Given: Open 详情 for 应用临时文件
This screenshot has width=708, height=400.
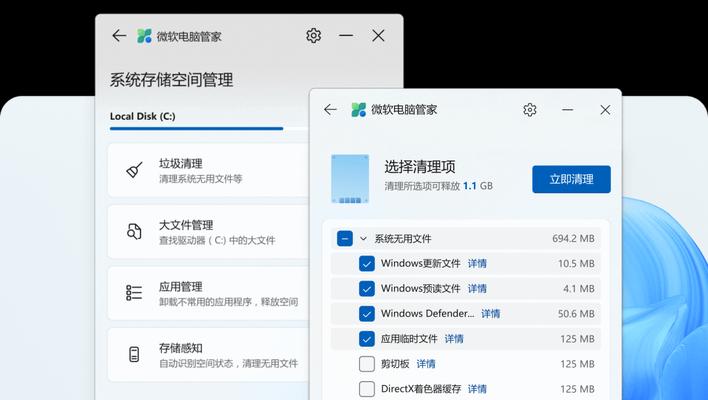Looking at the screenshot, I should point(454,339).
